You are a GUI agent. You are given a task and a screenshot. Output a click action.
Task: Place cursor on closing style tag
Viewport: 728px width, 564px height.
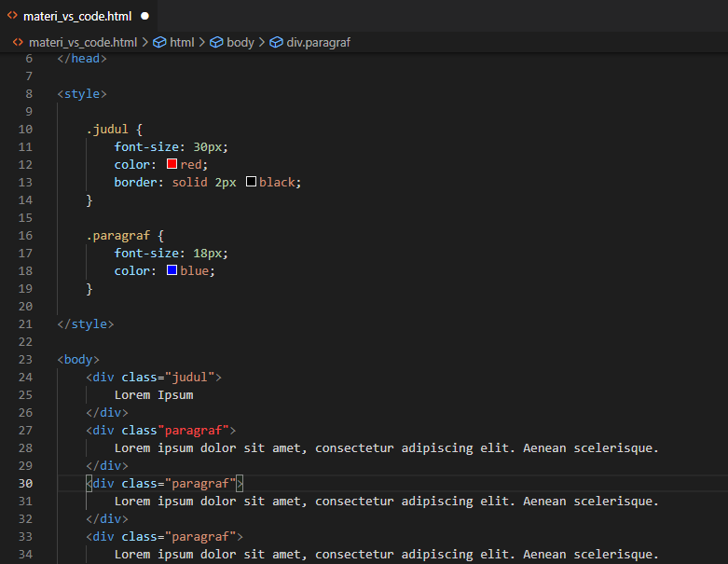pyautogui.click(x=86, y=324)
